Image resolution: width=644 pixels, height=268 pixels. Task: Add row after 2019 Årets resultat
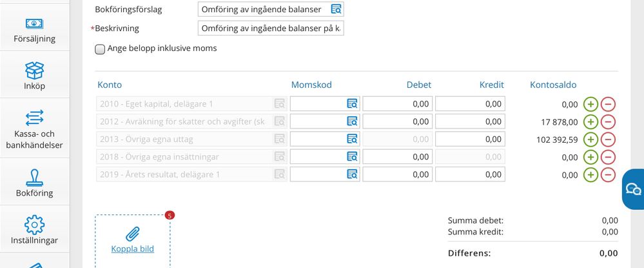[590, 174]
